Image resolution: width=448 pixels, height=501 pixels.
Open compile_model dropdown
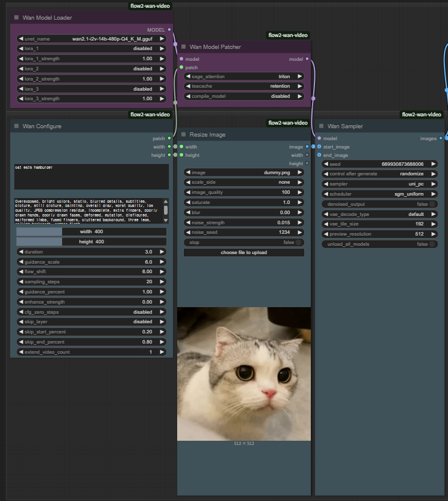(244, 96)
